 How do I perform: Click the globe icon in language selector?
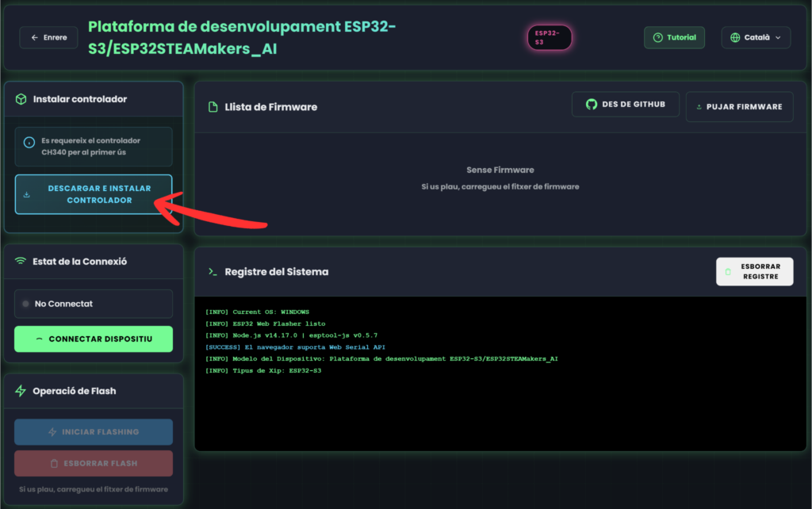click(x=735, y=37)
